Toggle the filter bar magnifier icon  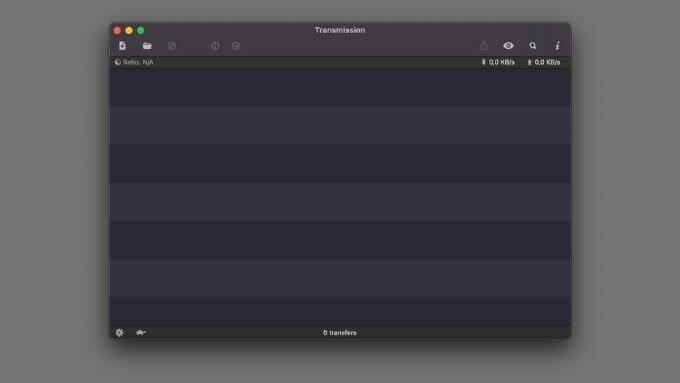point(533,46)
